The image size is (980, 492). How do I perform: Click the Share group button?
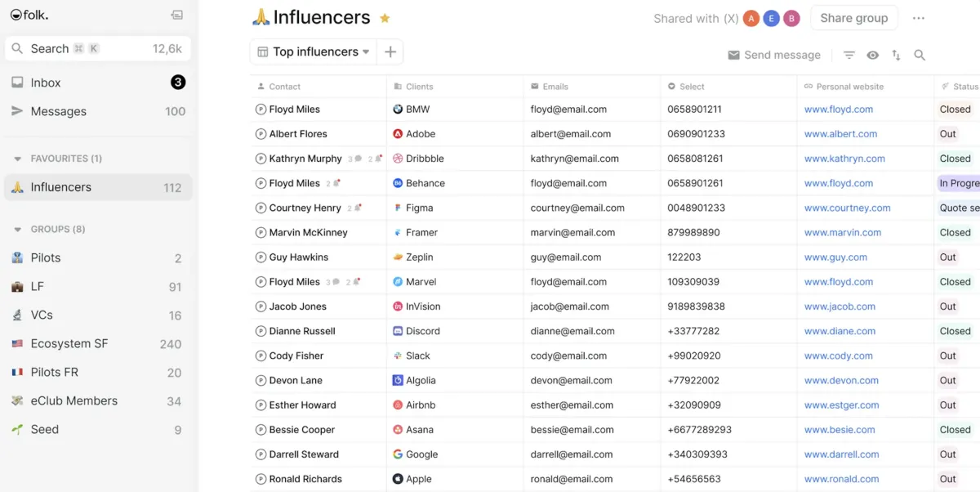(853, 18)
